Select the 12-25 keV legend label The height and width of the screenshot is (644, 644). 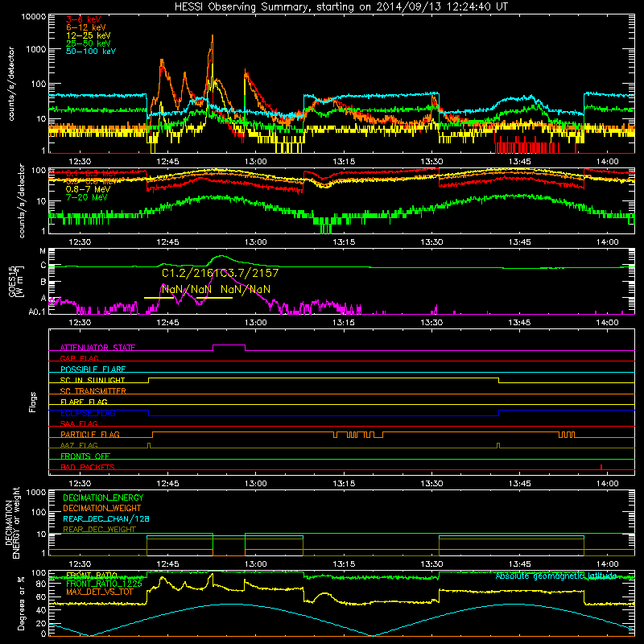88,35
